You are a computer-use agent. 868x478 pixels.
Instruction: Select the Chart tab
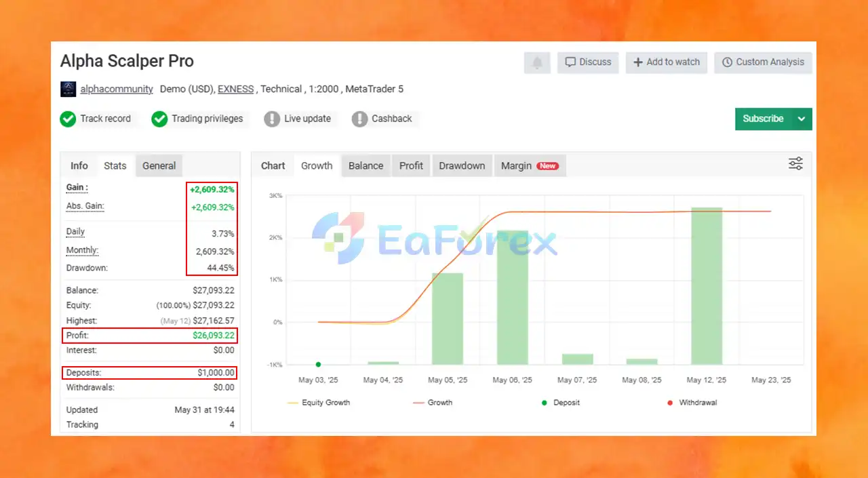[x=273, y=165]
